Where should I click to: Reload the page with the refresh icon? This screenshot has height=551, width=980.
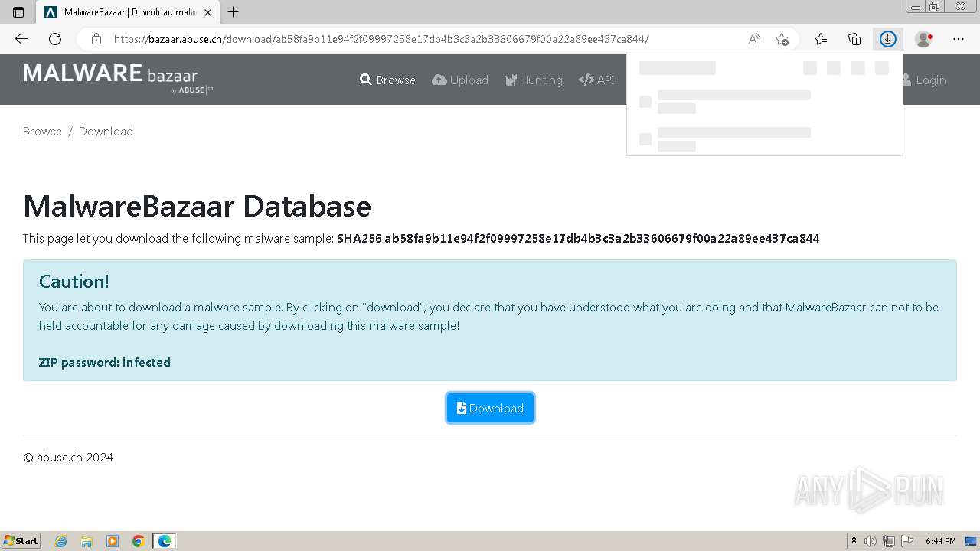tap(55, 39)
